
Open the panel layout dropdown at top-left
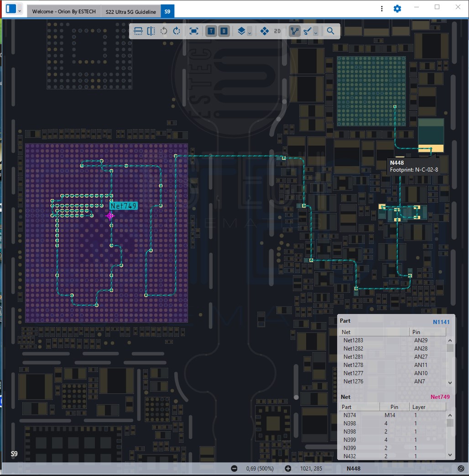point(19,10)
